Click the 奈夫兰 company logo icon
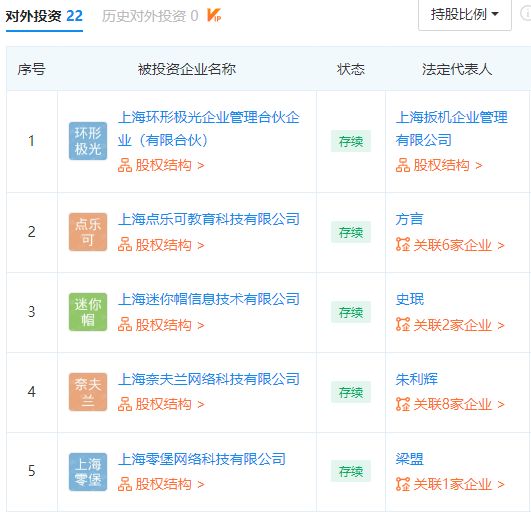Image resolution: width=531 pixels, height=512 pixels. tap(88, 392)
